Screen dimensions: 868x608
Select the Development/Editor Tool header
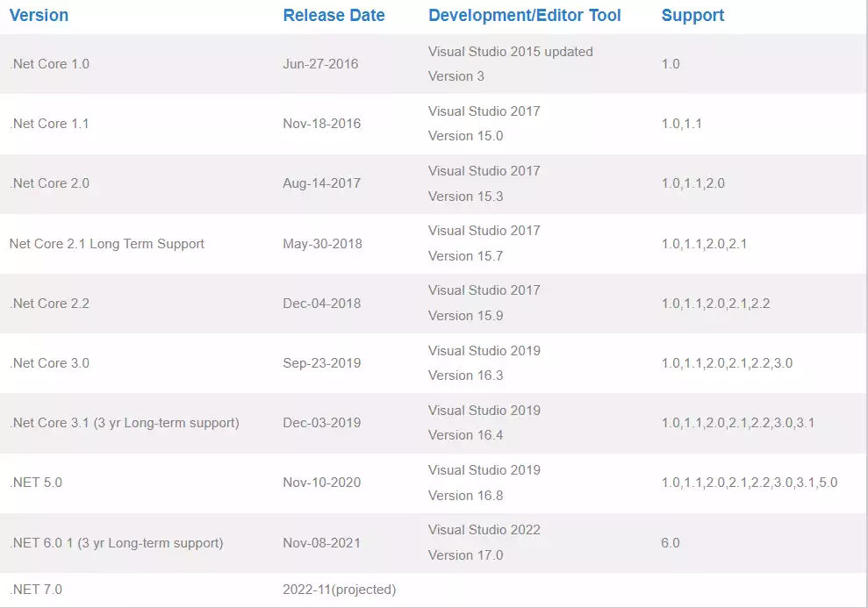tap(525, 15)
